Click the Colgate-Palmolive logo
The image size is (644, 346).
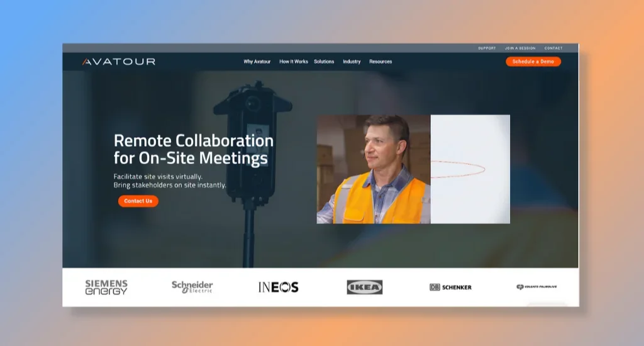[x=536, y=287]
